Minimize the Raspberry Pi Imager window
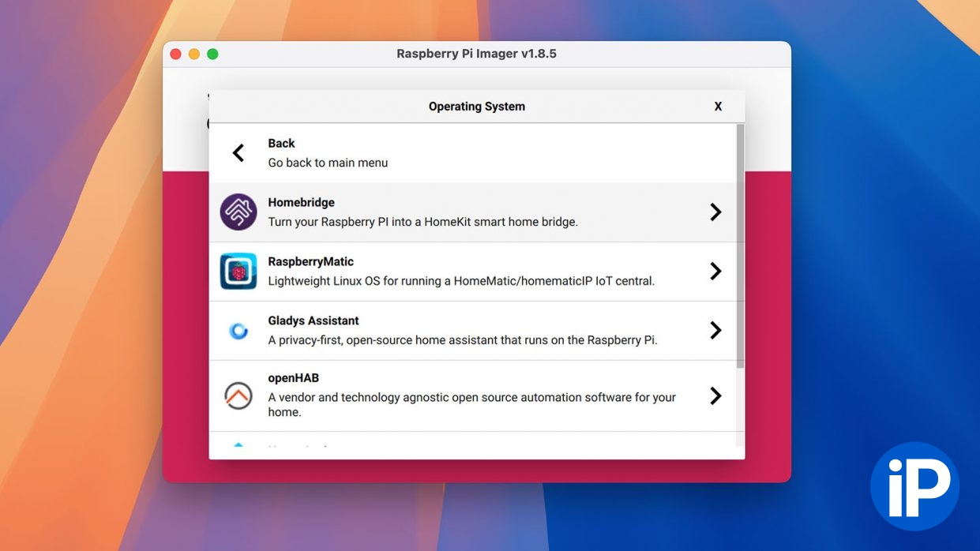 click(193, 54)
